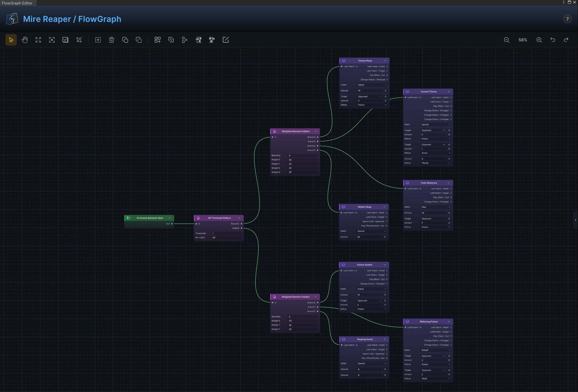Image resolution: width=578 pixels, height=392 pixels.
Task: Collapse the HP Threshold Pattern node
Action: point(239,218)
